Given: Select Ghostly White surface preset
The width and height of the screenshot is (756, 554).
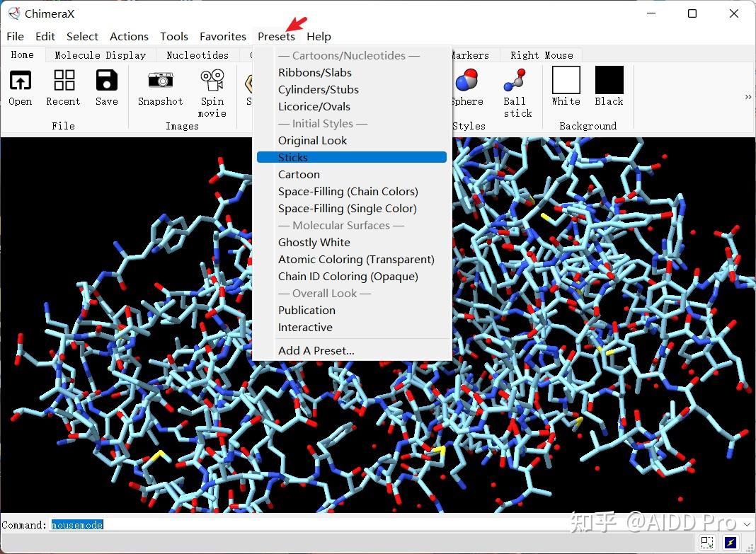Looking at the screenshot, I should pyautogui.click(x=314, y=242).
